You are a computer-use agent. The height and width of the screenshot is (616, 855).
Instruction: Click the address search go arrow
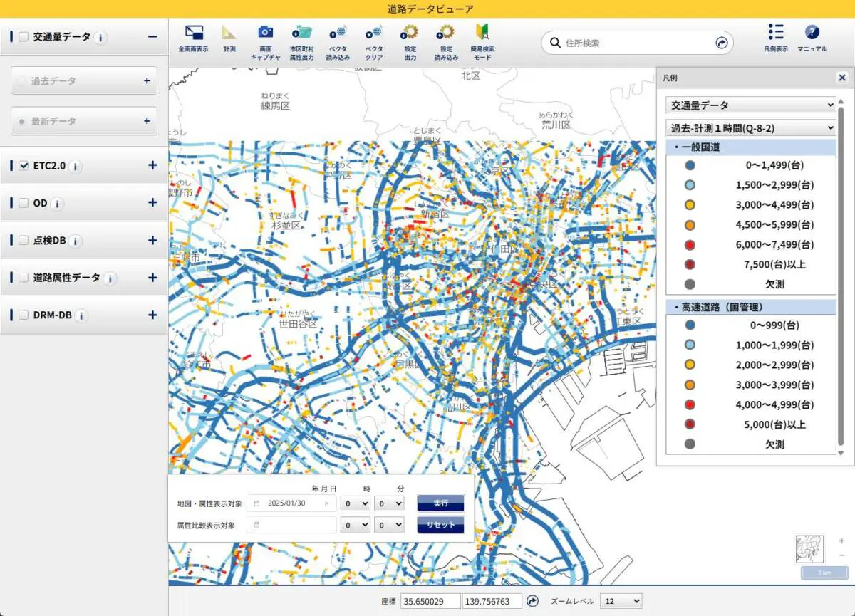pyautogui.click(x=722, y=43)
